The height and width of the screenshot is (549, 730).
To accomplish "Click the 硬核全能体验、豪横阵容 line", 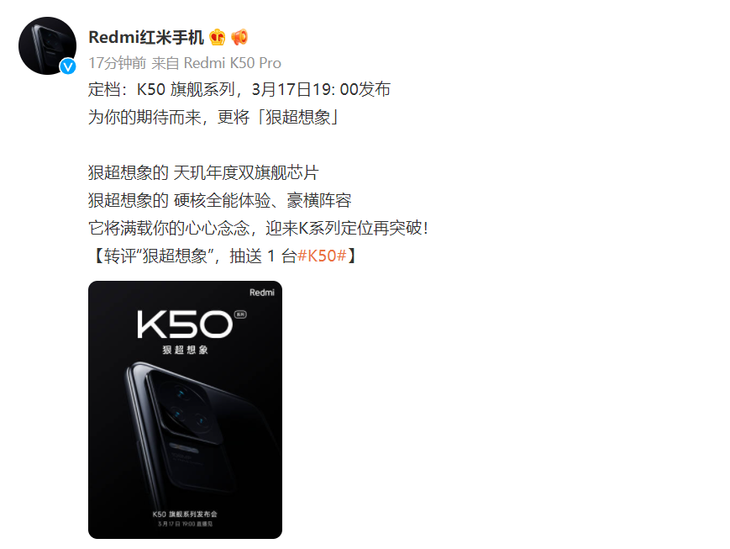I will point(263,201).
